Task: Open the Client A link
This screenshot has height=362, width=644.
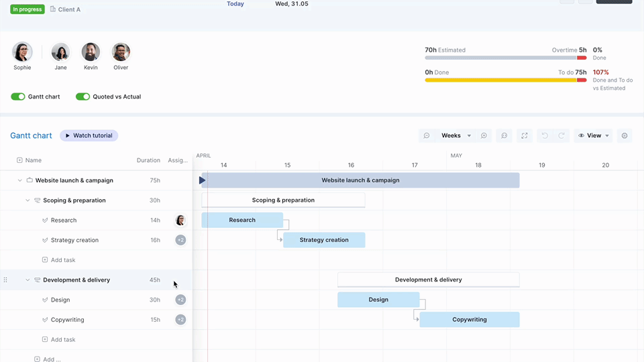Action: (x=69, y=9)
